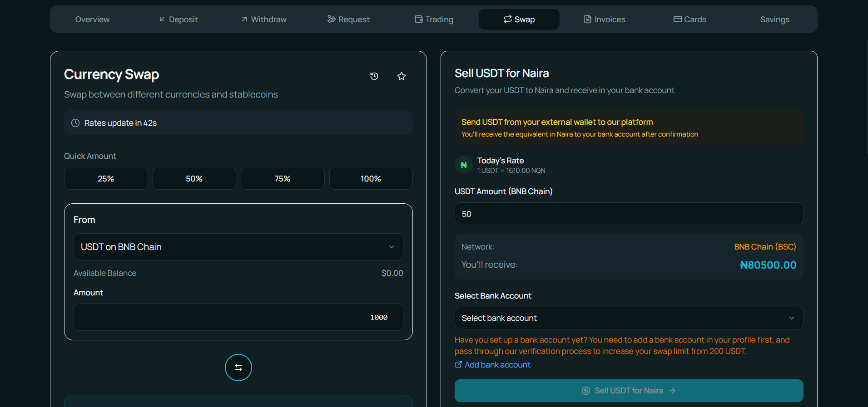Image resolution: width=868 pixels, height=407 pixels.
Task: Click the Send USDT from external wallet notice
Action: 629,127
